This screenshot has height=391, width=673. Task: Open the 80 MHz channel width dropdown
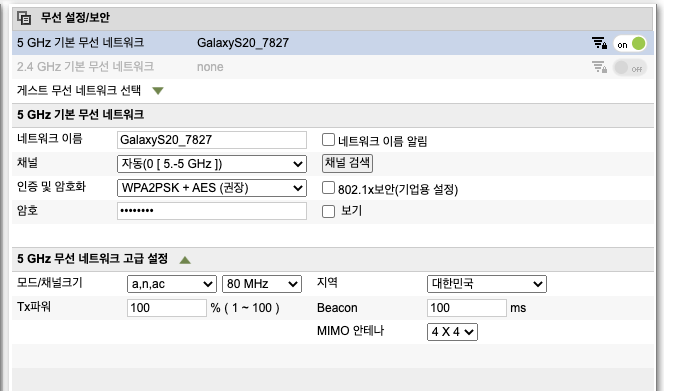262,284
